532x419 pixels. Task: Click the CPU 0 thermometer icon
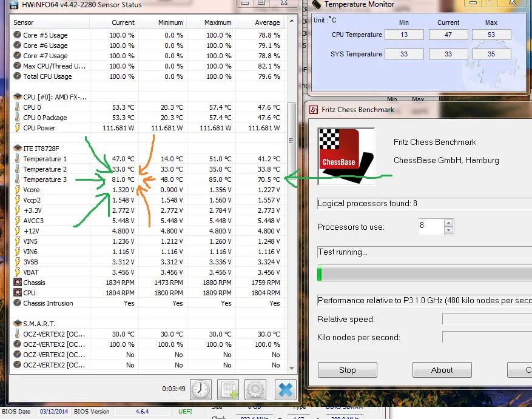18,107
